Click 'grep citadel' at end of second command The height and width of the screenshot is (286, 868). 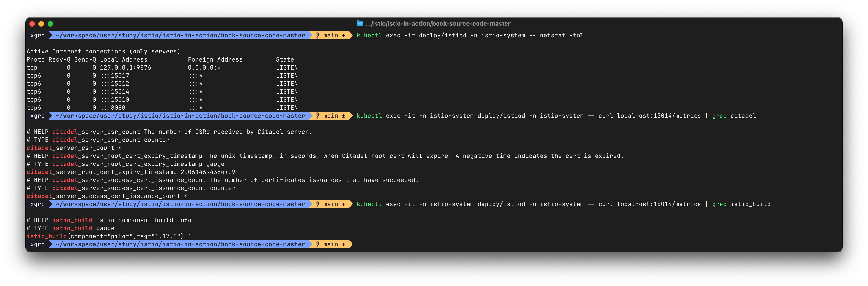[734, 116]
